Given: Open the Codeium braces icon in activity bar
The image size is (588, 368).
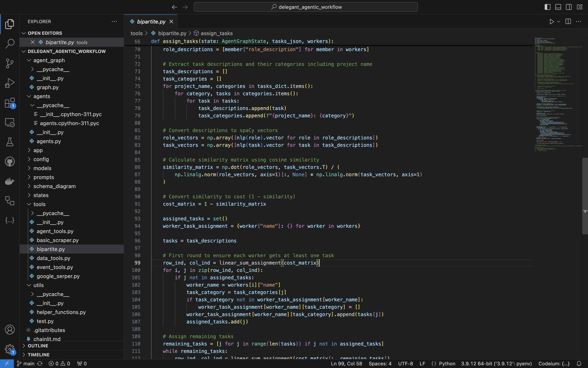Looking at the screenshot, I should click(x=10, y=221).
